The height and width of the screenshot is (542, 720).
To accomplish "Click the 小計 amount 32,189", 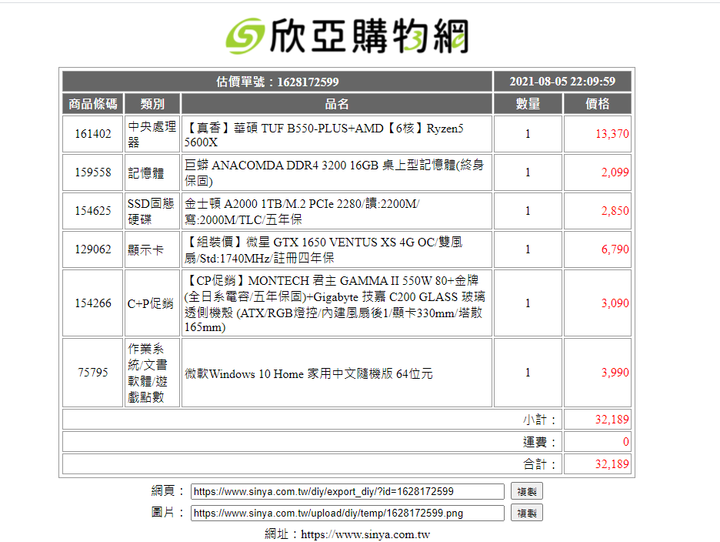I will [612, 419].
